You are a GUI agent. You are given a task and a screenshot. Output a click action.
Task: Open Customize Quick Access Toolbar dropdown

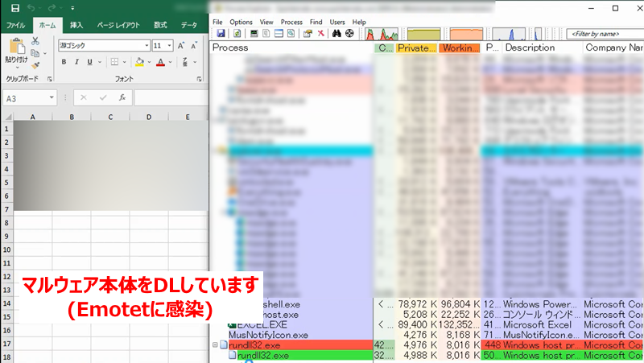[72, 8]
